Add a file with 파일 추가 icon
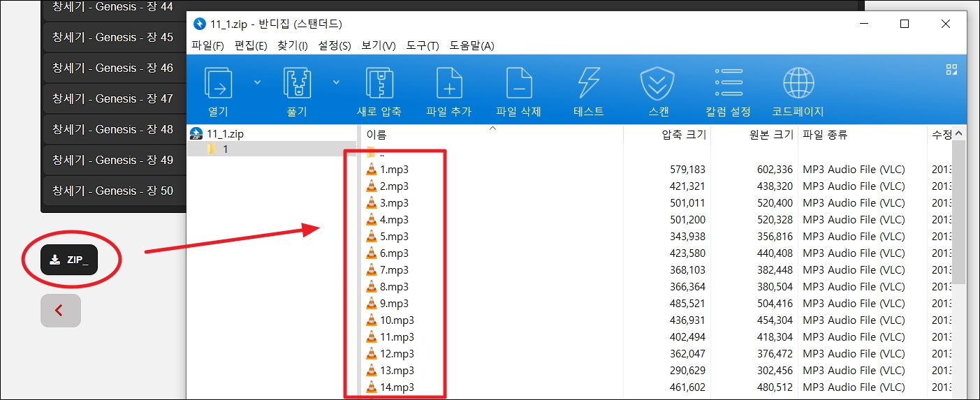The width and height of the screenshot is (980, 400). (x=448, y=91)
